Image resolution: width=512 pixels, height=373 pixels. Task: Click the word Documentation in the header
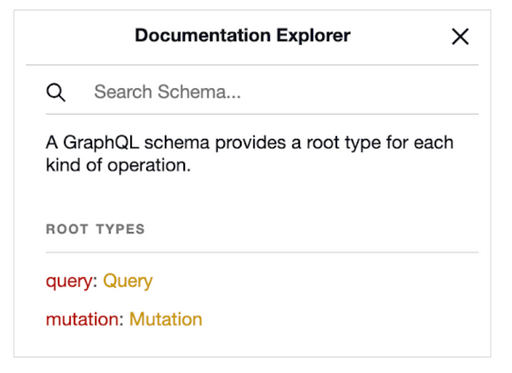203,35
